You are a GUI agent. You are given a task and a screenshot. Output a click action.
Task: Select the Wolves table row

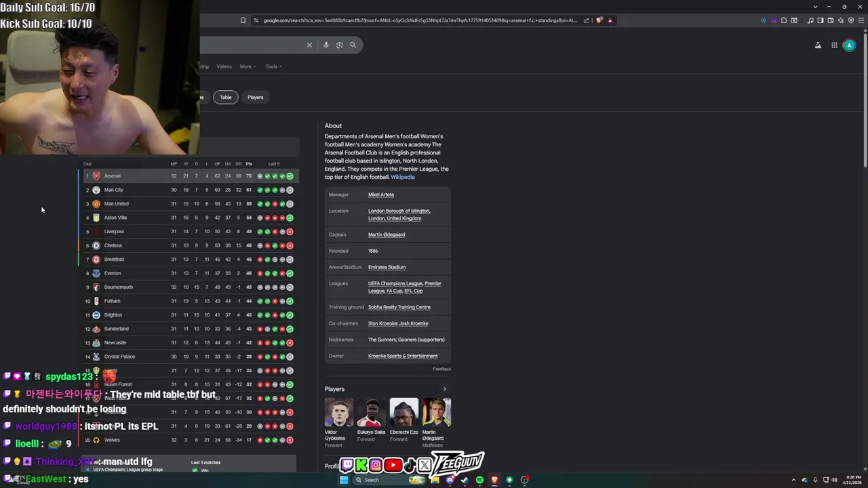[190, 440]
